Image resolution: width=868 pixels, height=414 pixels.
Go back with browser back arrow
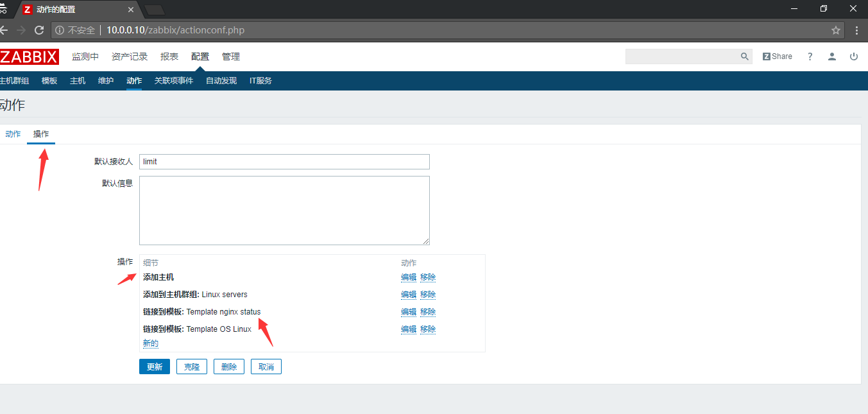[3, 30]
